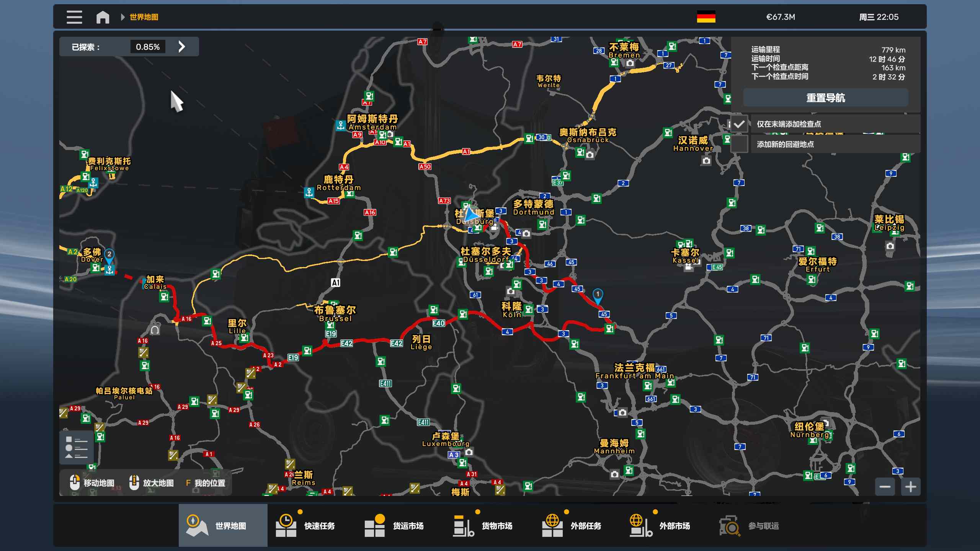Click camera icon near Osnabrück
Viewport: 980px width, 551px height.
[590, 155]
